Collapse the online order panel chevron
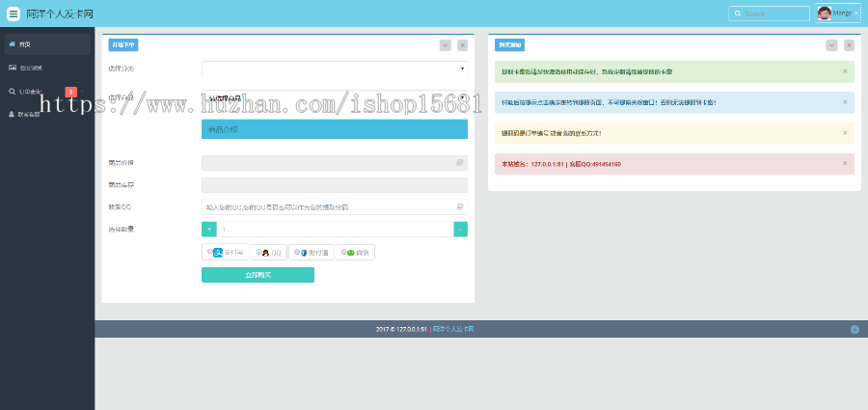The height and width of the screenshot is (410, 868). click(446, 45)
